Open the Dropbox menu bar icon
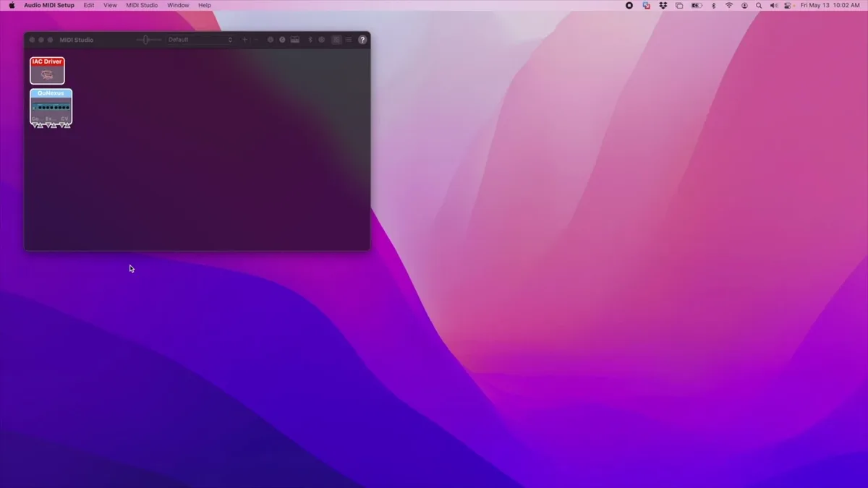Screen dimensions: 868x488 [x=663, y=5]
